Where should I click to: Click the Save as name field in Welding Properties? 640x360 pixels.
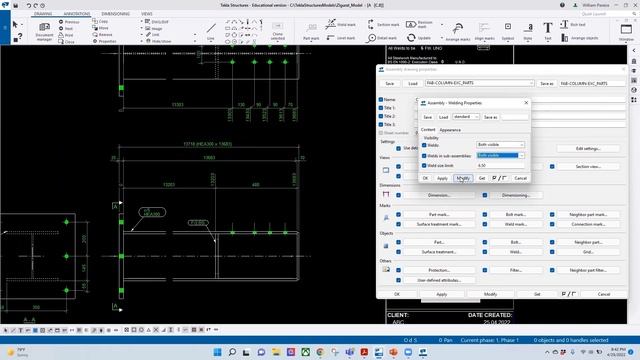click(x=514, y=117)
